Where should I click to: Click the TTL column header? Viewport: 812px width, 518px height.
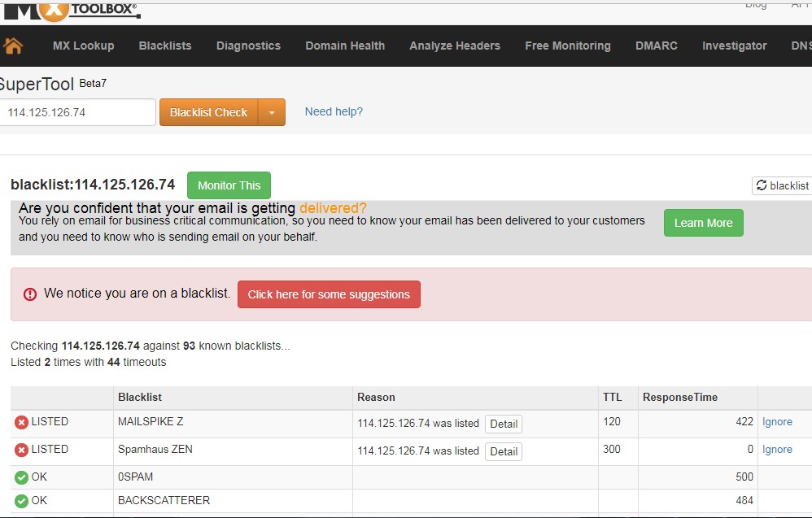[x=612, y=398]
